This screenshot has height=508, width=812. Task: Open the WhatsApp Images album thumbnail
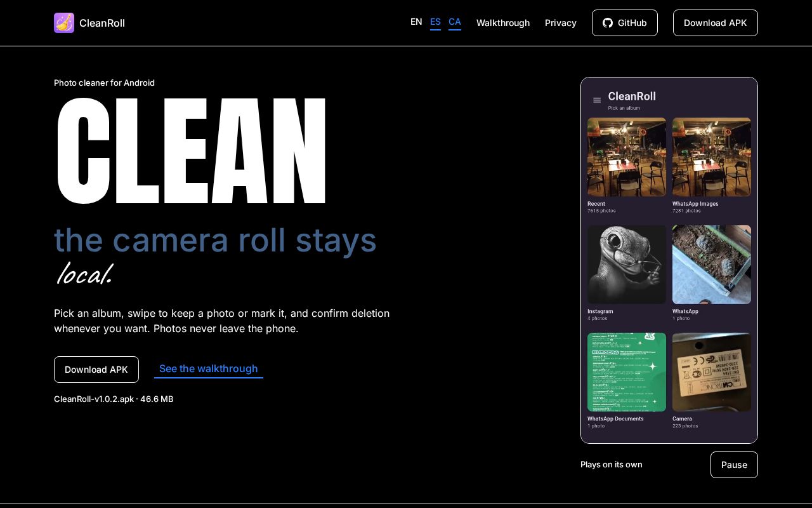point(712,157)
